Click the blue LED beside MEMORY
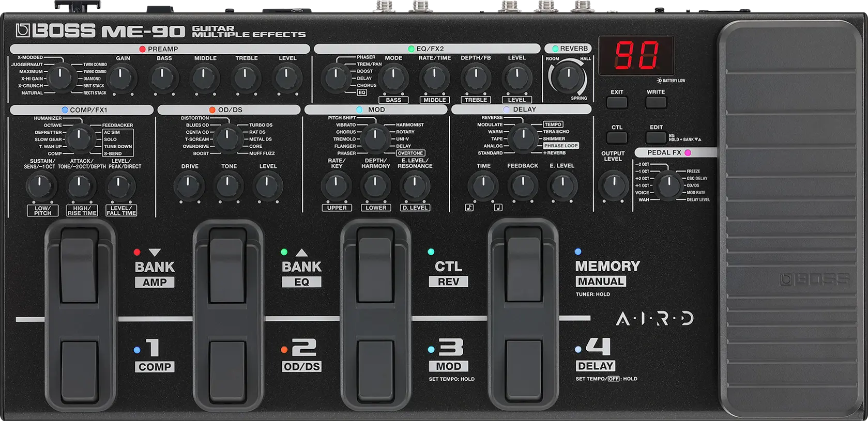The image size is (868, 421). pyautogui.click(x=578, y=252)
